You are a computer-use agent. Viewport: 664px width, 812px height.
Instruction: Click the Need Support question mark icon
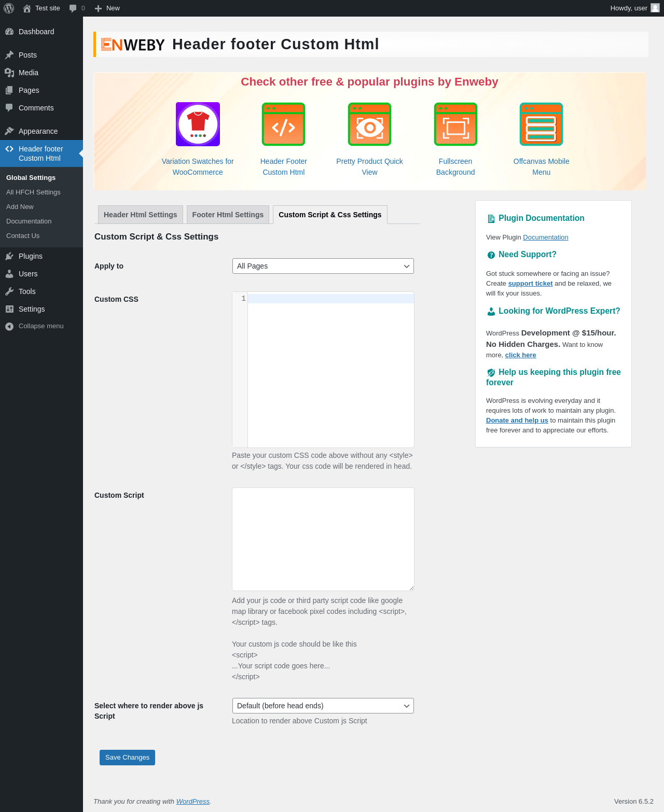[491, 255]
